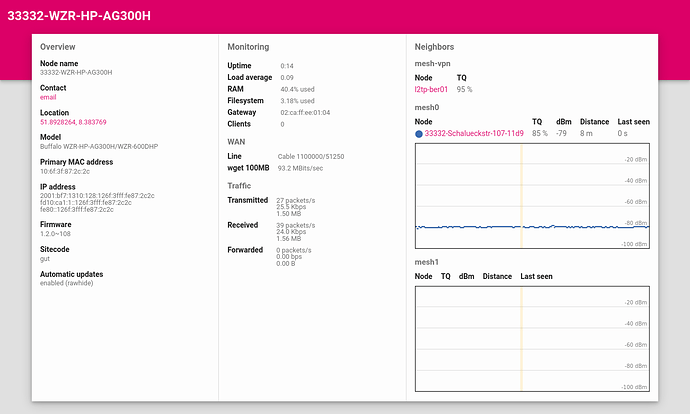The image size is (690, 414).
Task: Click the mesh-vpn subsection heading
Action: click(x=433, y=64)
